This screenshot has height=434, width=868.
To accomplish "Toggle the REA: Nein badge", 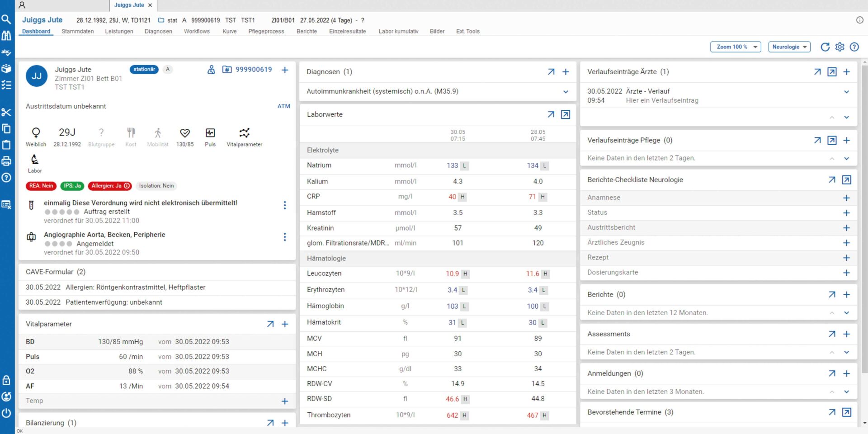I will 41,186.
